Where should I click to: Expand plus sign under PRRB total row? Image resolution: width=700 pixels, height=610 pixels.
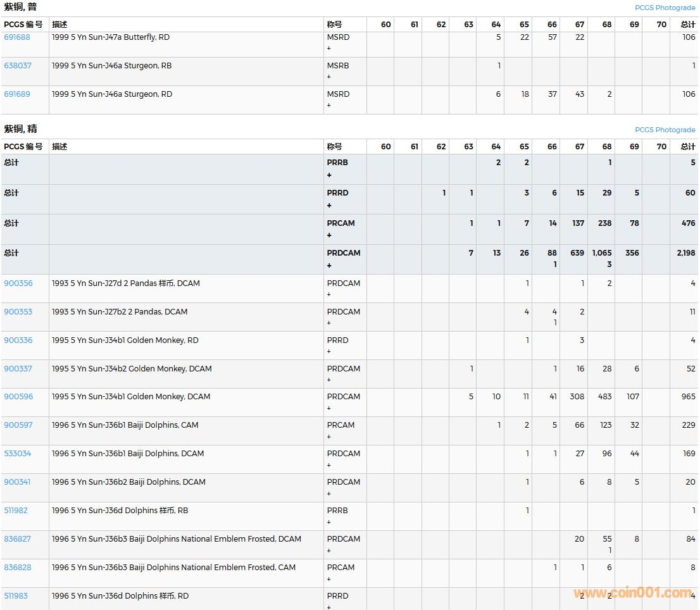pyautogui.click(x=329, y=175)
